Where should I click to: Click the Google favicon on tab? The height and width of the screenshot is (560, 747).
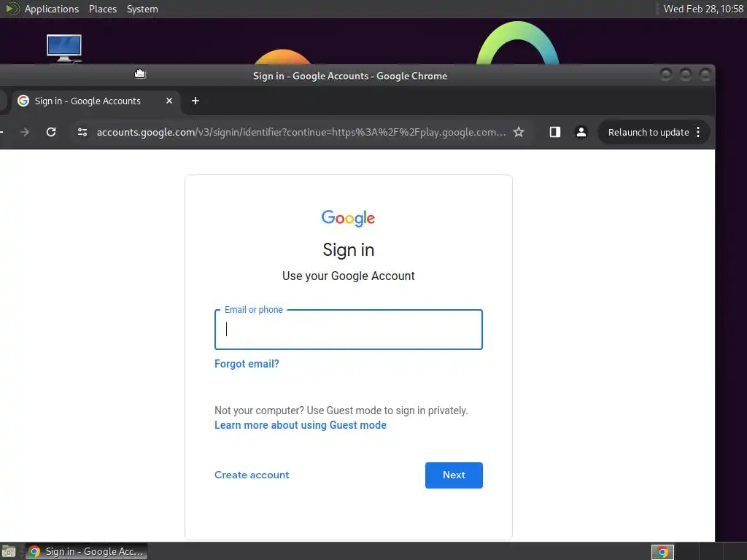[23, 101]
